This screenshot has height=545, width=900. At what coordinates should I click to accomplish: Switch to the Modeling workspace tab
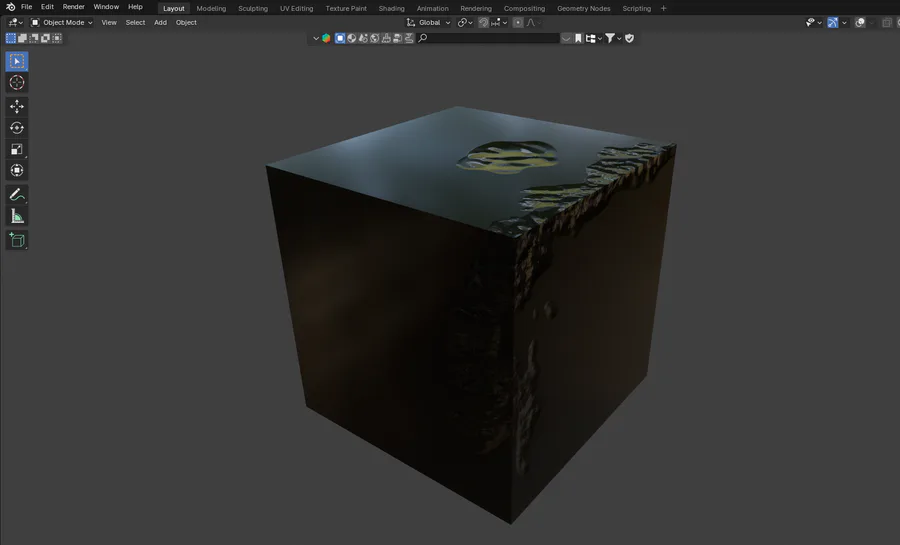point(211,8)
